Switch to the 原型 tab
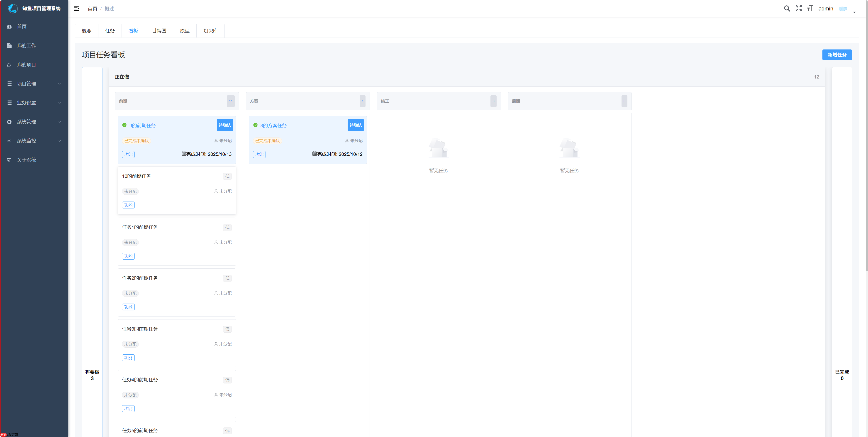 [x=185, y=31]
